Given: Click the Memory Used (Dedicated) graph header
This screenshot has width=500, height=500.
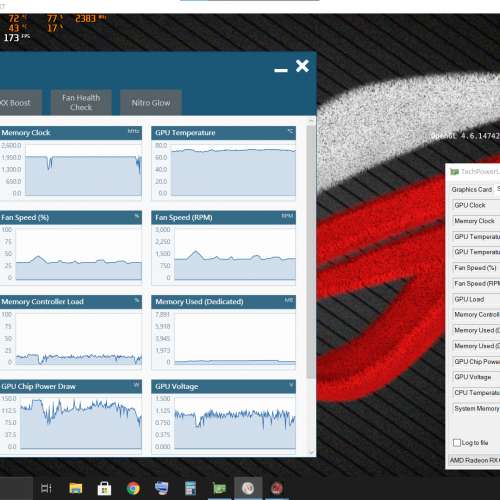Looking at the screenshot, I should pos(223,302).
